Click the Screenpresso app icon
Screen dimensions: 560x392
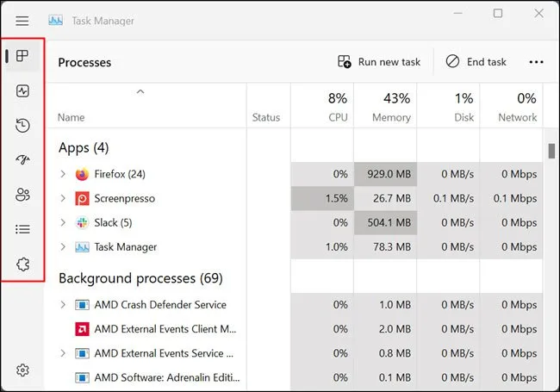pos(82,198)
